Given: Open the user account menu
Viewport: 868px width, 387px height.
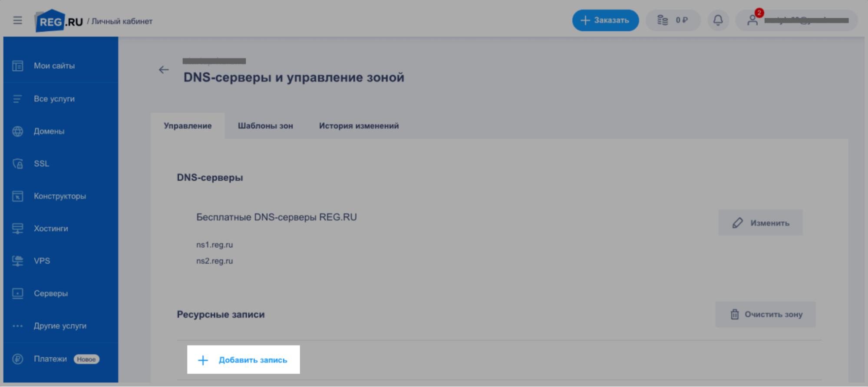Looking at the screenshot, I should coord(796,20).
